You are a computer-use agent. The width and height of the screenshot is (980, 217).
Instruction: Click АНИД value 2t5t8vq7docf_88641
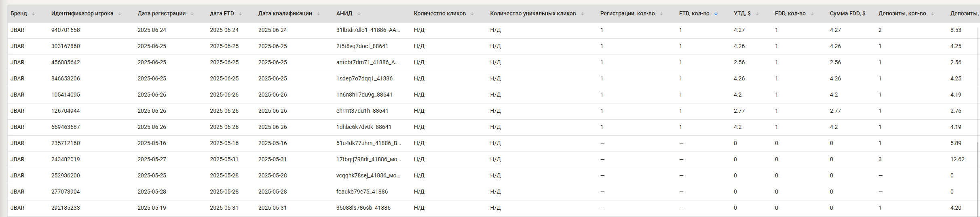(362, 46)
